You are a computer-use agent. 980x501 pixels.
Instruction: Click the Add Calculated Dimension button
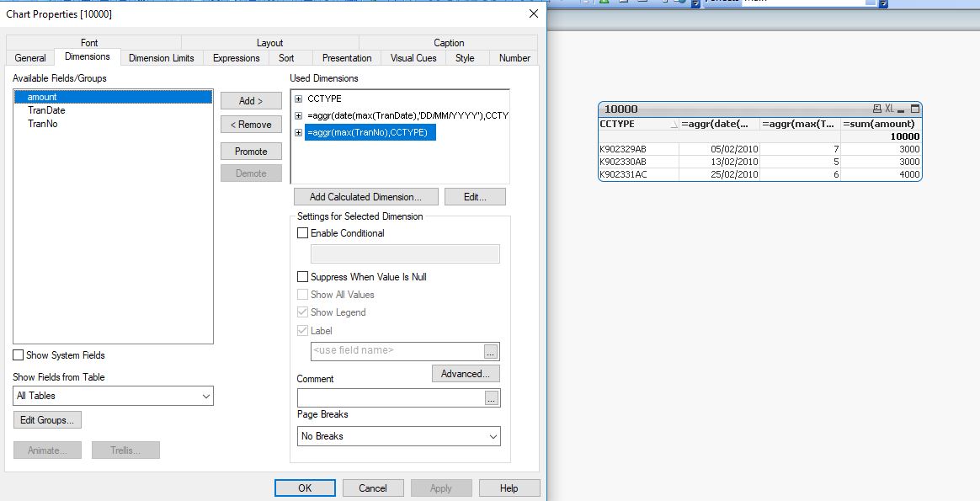(366, 197)
